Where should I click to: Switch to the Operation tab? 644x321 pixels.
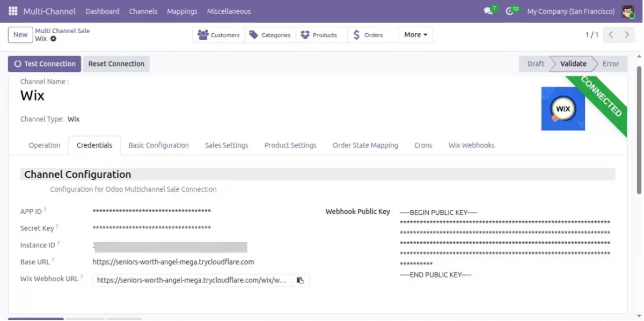click(x=45, y=145)
